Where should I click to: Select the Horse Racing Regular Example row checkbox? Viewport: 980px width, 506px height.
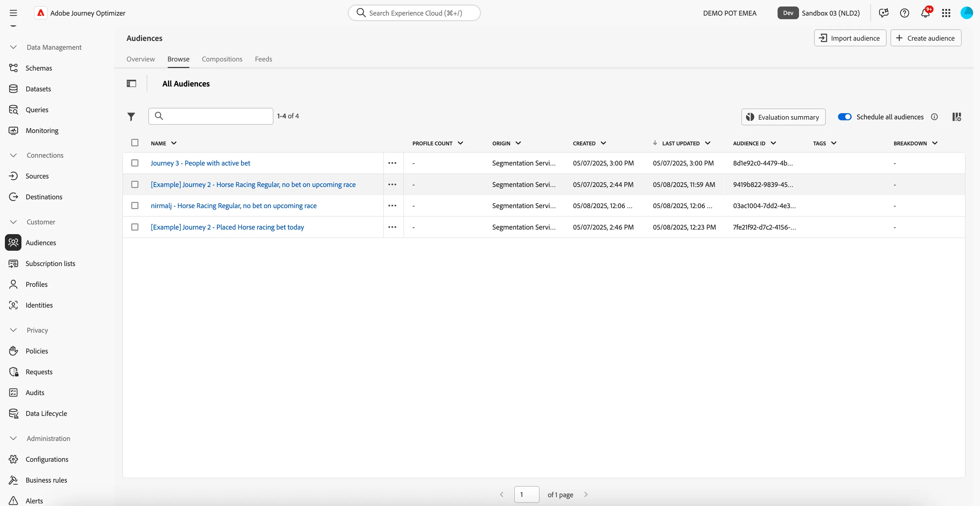[x=135, y=184]
